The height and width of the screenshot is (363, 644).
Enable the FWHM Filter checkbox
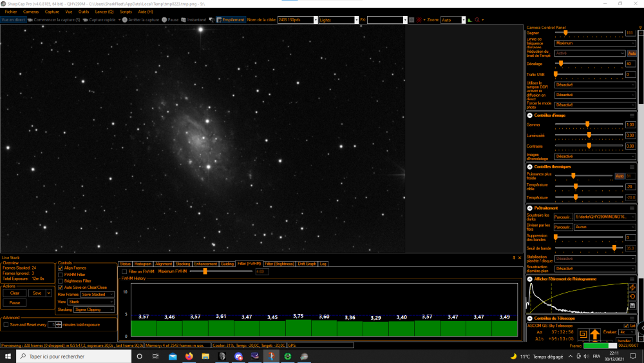tap(61, 275)
